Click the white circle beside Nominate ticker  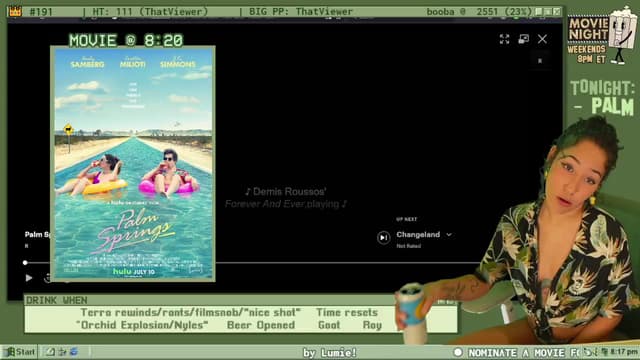(458, 352)
